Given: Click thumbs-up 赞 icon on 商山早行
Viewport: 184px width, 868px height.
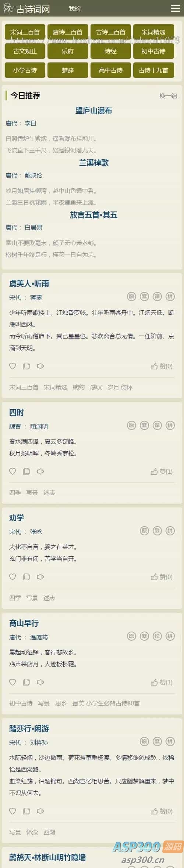Looking at the screenshot, I should pyautogui.click(x=154, y=682).
